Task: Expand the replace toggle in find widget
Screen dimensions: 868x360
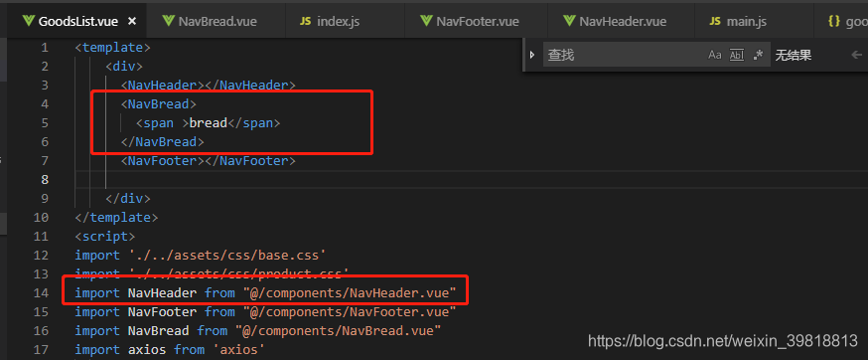Action: click(532, 55)
